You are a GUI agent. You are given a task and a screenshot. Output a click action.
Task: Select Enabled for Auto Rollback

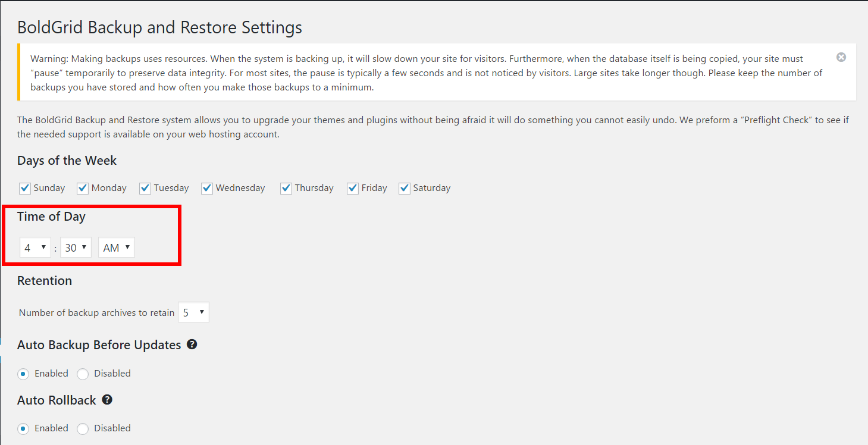23,429
